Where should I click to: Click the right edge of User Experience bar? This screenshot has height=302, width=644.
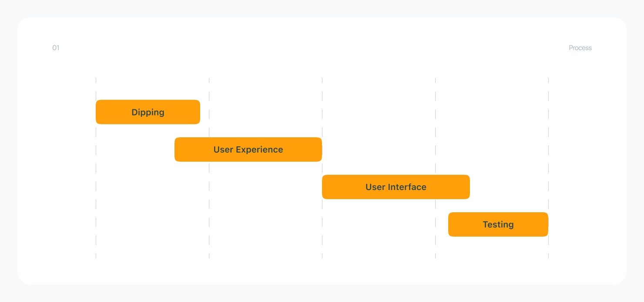321,149
